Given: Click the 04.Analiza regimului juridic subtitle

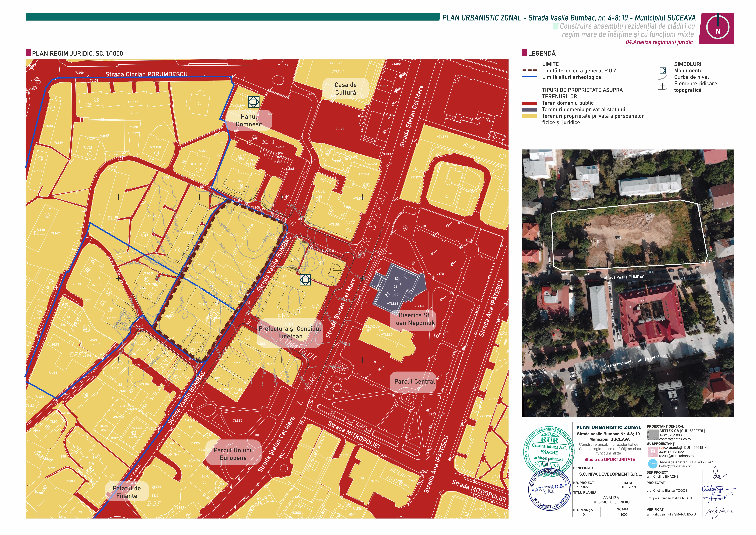Looking at the screenshot, I should [x=659, y=42].
